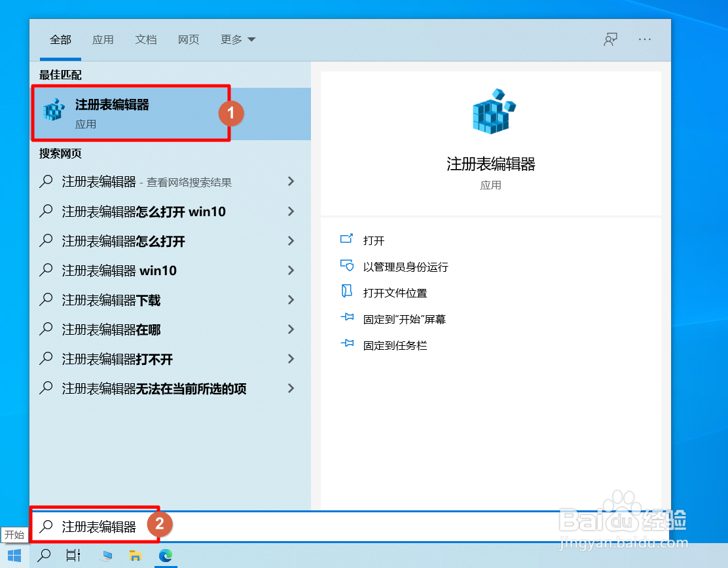Image resolution: width=728 pixels, height=568 pixels.
Task: Open the 网页 search filter
Action: click(x=189, y=39)
